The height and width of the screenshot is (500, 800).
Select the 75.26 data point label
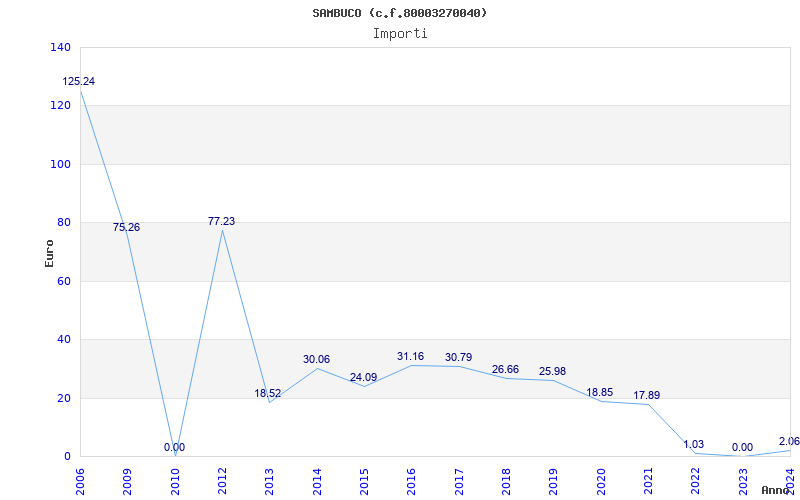[x=126, y=228]
